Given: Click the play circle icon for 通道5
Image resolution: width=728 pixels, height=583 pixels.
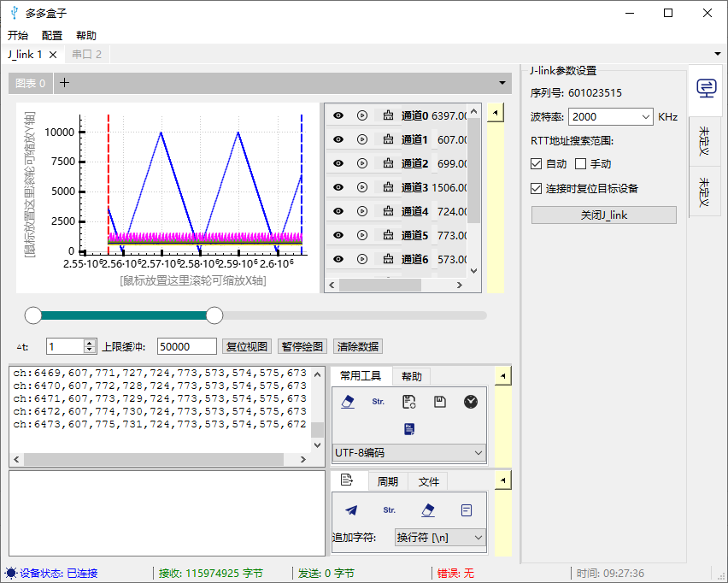Looking at the screenshot, I should point(362,235).
